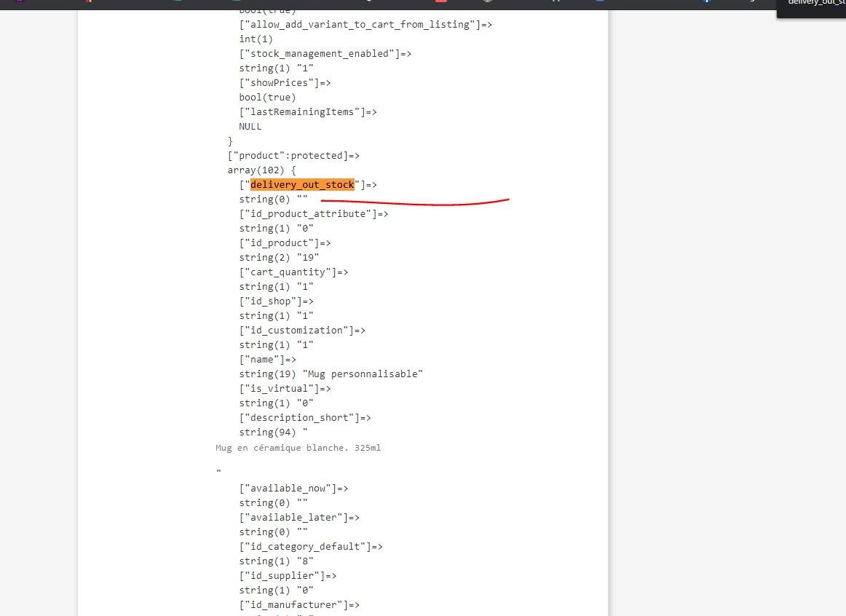The width and height of the screenshot is (846, 616).
Task: Click the allow_add_variant_to_cart_from_listing key line
Action: coord(365,24)
